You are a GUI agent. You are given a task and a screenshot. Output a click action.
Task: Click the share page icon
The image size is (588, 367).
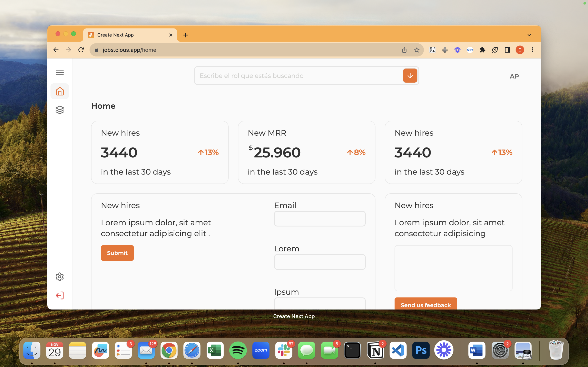404,50
